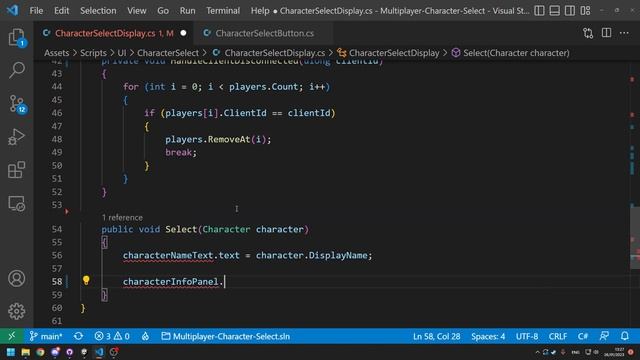Change indentation via Spaces: 4

(488, 336)
